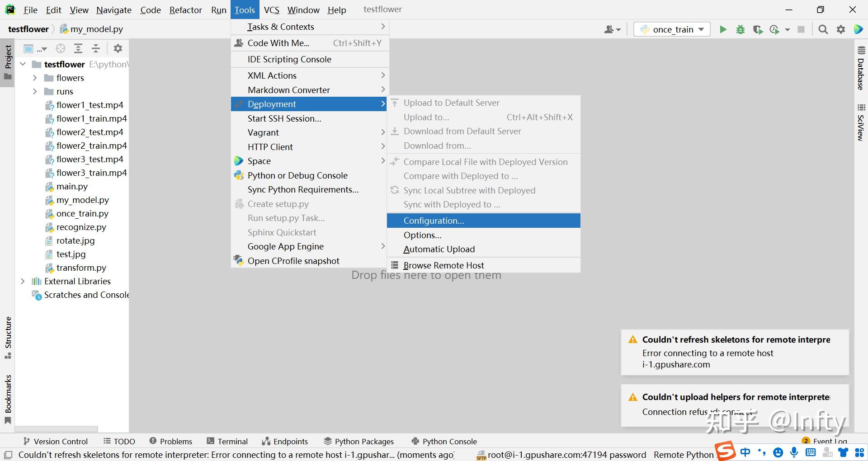The width and height of the screenshot is (868, 461).
Task: Open the Code With Me user icon
Action: [609, 29]
